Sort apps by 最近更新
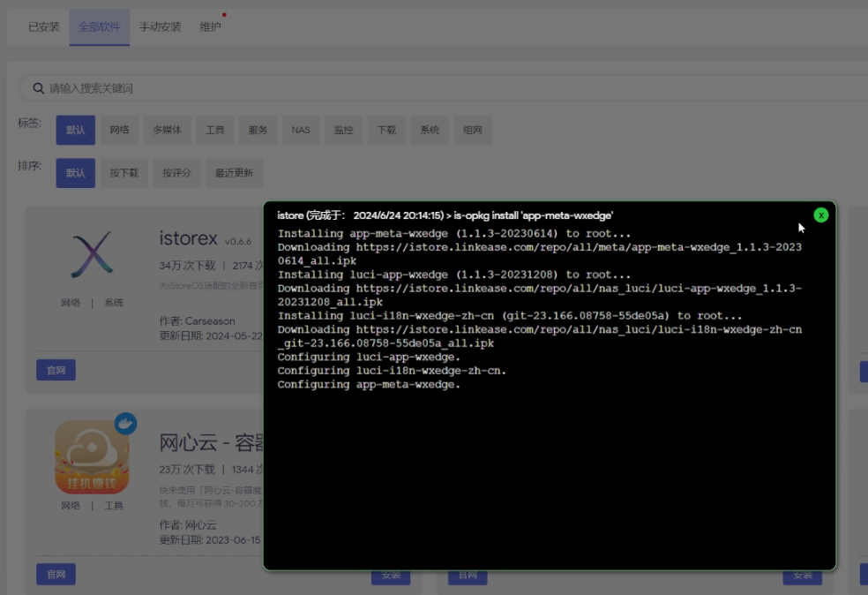Viewport: 868px width, 595px height. (234, 173)
